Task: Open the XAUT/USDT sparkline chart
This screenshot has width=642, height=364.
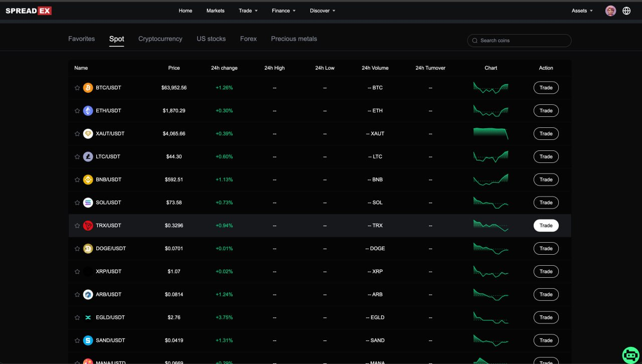Action: click(x=491, y=133)
